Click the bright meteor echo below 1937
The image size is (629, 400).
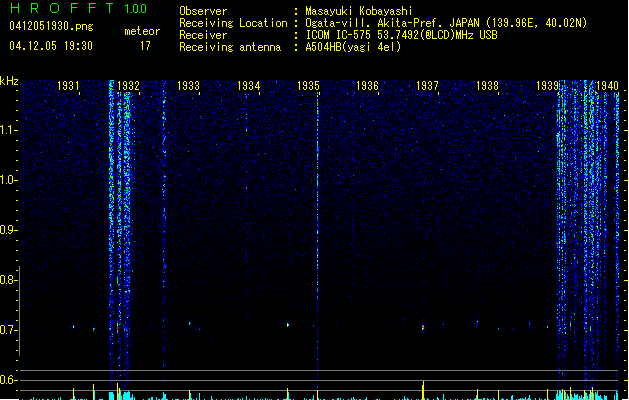(x=423, y=327)
